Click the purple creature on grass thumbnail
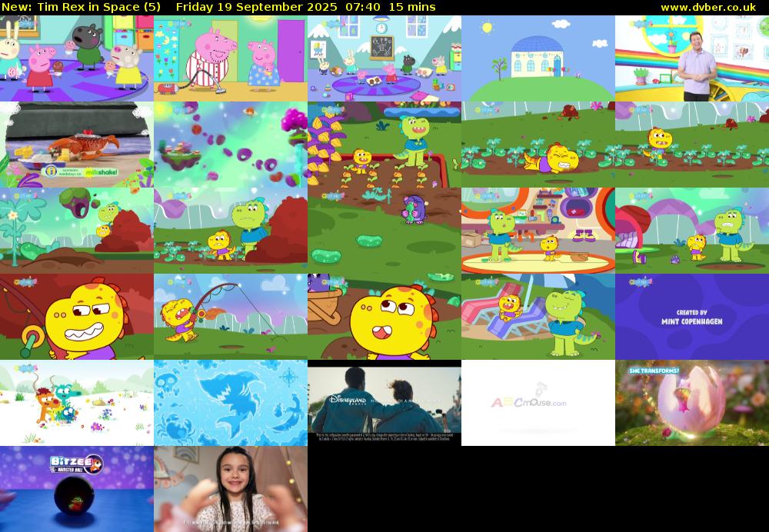 (384, 231)
